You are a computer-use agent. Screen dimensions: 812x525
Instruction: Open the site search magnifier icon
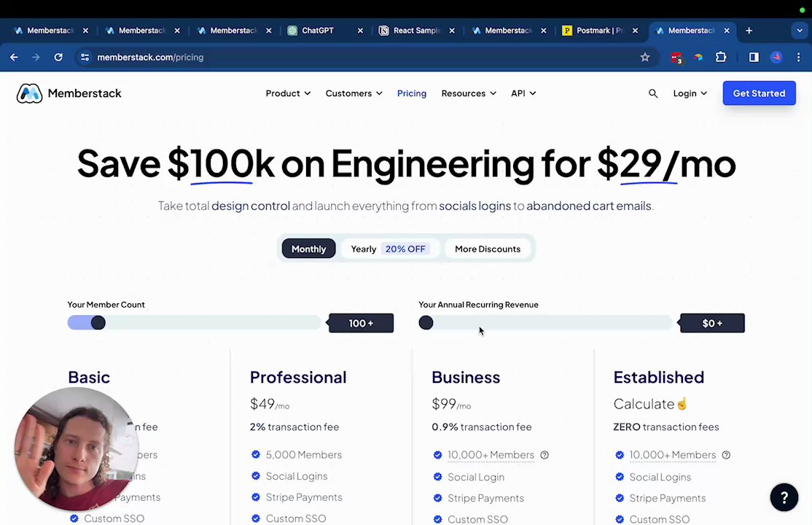tap(653, 93)
